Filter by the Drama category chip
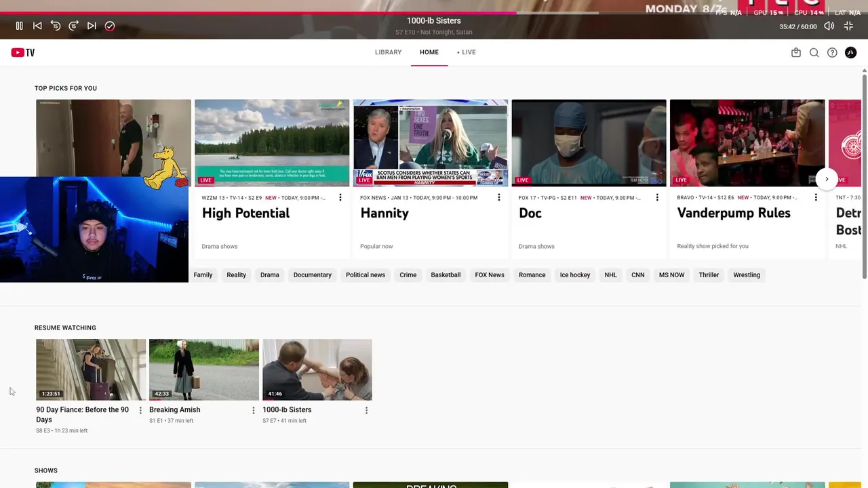 [x=270, y=275]
